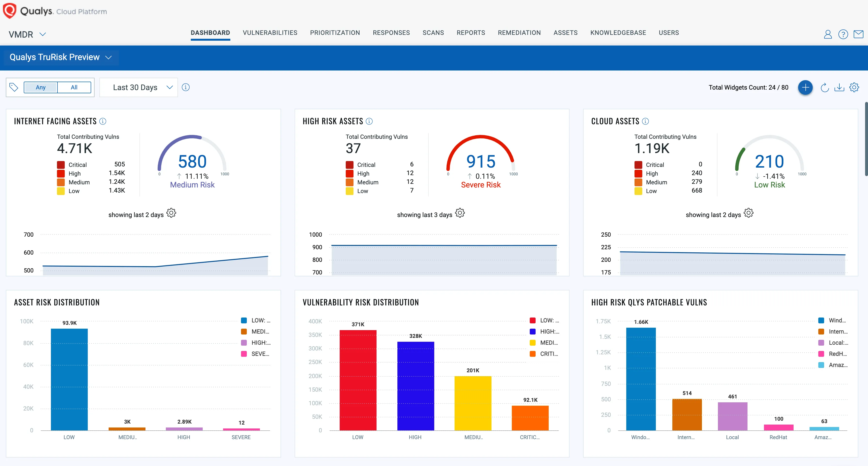Switch tag matching to All

click(74, 87)
